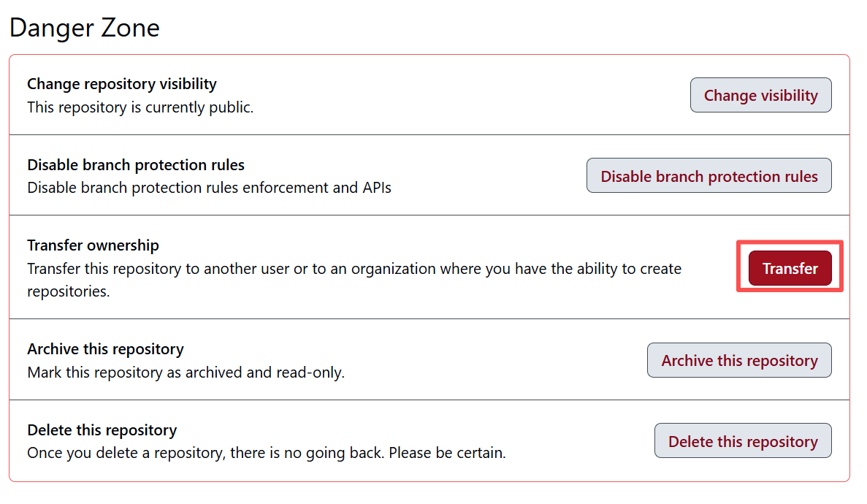Click the transfer to another user description
The width and height of the screenshot is (867, 504).
[354, 269]
